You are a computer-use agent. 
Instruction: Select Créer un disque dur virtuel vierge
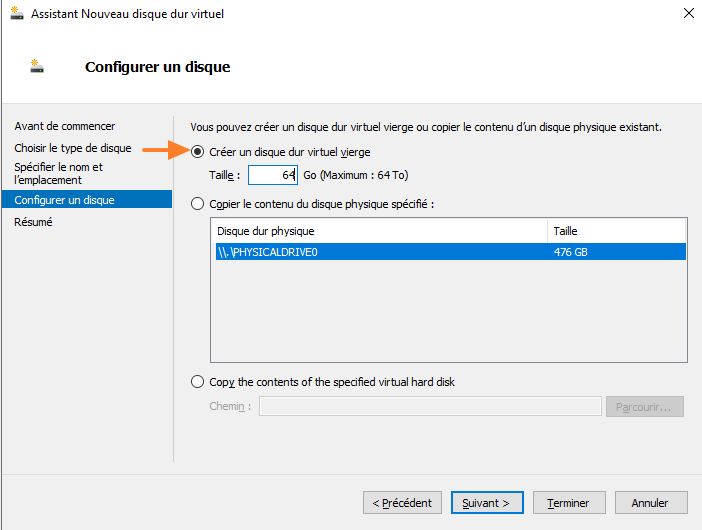click(198, 152)
